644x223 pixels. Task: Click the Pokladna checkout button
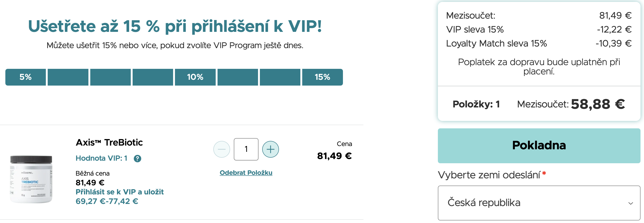539,146
